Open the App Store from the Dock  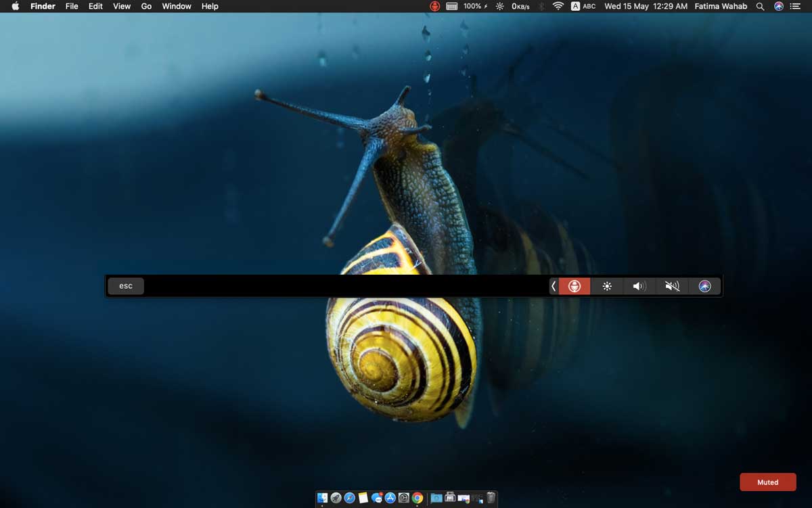pyautogui.click(x=390, y=498)
